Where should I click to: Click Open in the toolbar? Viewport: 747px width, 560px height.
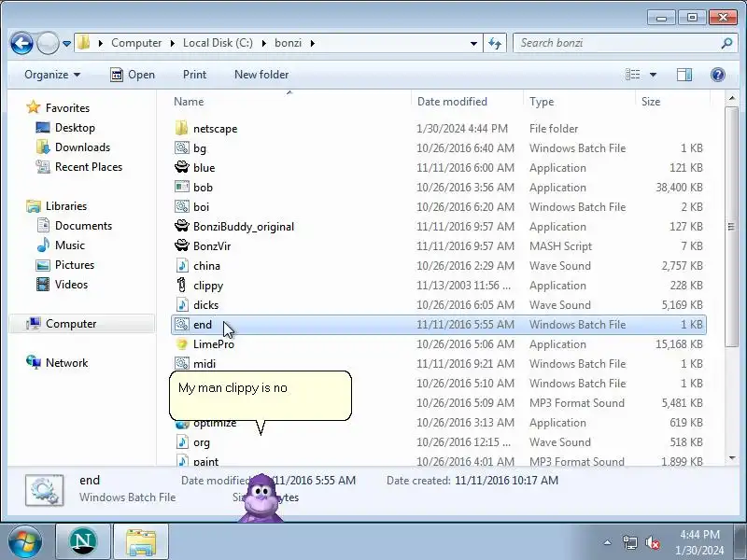pyautogui.click(x=133, y=75)
